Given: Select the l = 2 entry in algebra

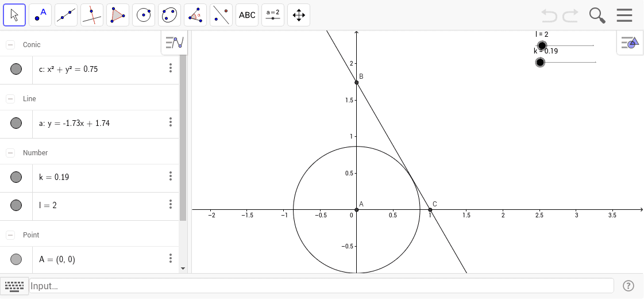Looking at the screenshot, I should (48, 205).
